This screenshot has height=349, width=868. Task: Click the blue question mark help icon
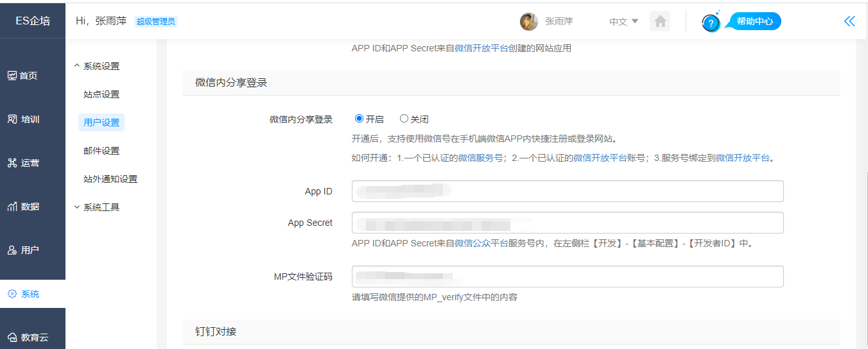[711, 23]
